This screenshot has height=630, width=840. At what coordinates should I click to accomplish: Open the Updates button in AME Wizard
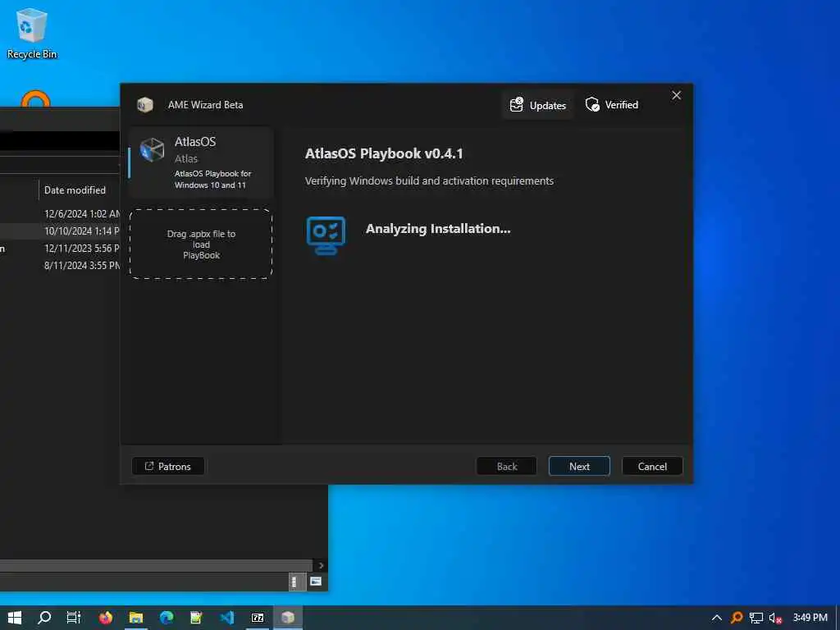point(537,105)
